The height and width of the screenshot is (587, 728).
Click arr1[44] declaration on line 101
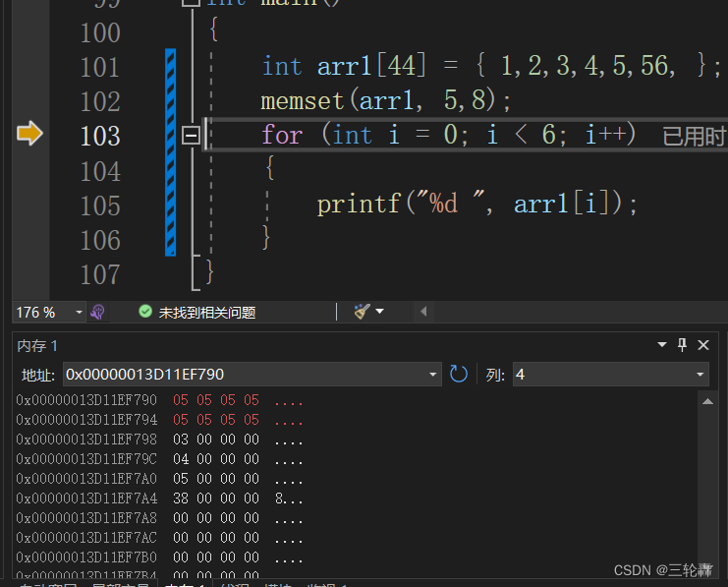click(371, 66)
